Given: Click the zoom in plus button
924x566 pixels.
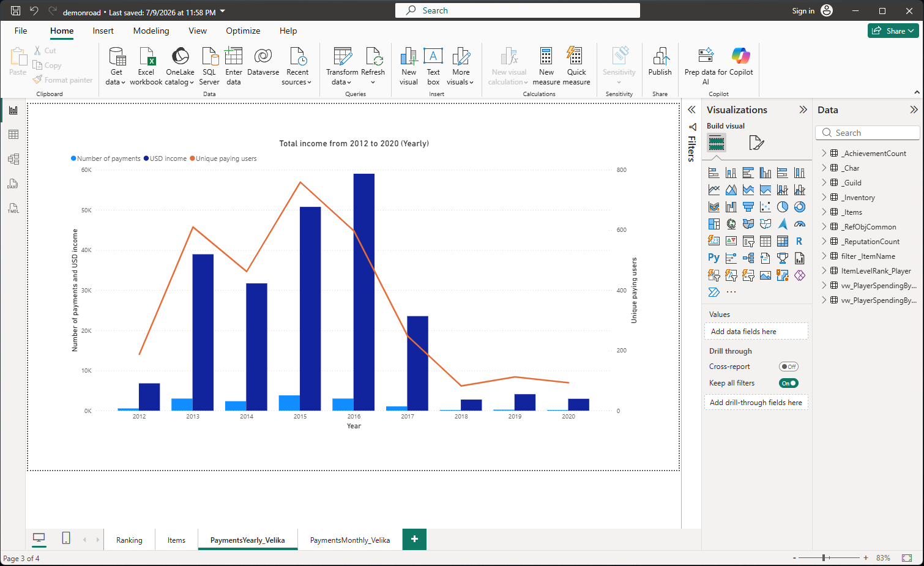Looking at the screenshot, I should [865, 557].
